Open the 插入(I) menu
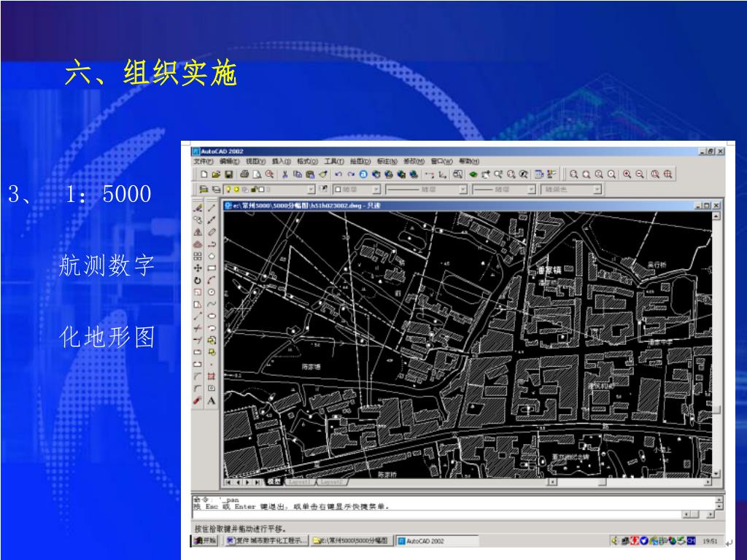Viewport: 747px width, 560px height. 281,162
